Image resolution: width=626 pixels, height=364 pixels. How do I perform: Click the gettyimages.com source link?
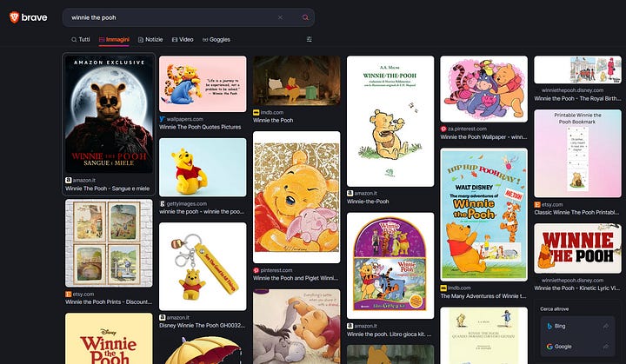186,203
